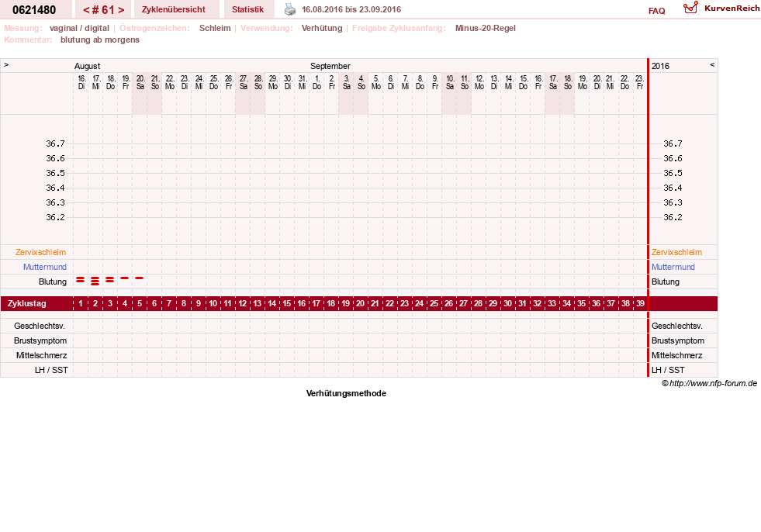
Task: Click the Zyklustag label
Action: [27, 303]
